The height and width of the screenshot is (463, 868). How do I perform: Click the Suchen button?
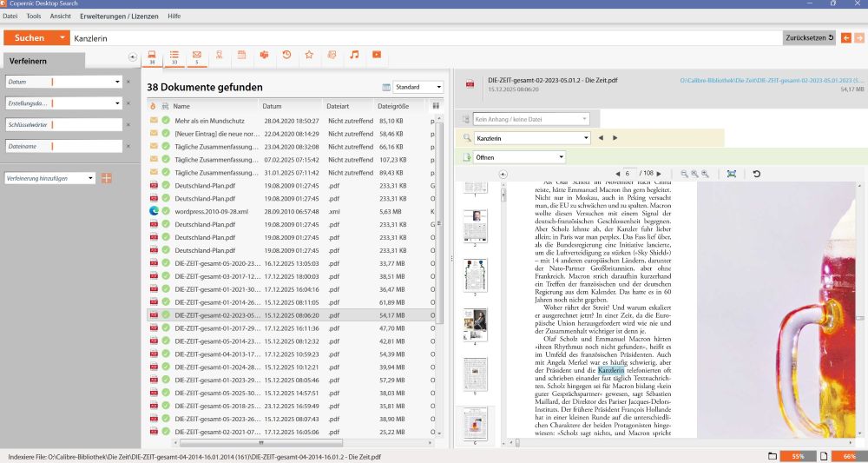30,37
